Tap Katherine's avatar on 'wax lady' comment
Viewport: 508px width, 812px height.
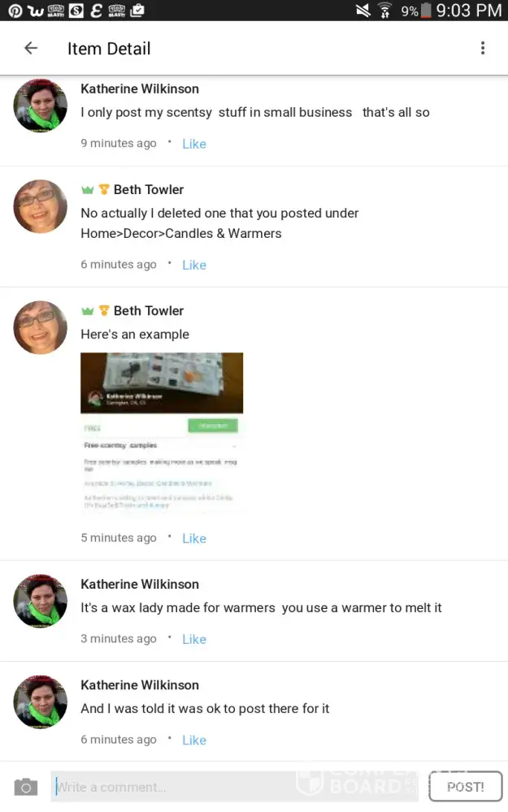(40, 601)
